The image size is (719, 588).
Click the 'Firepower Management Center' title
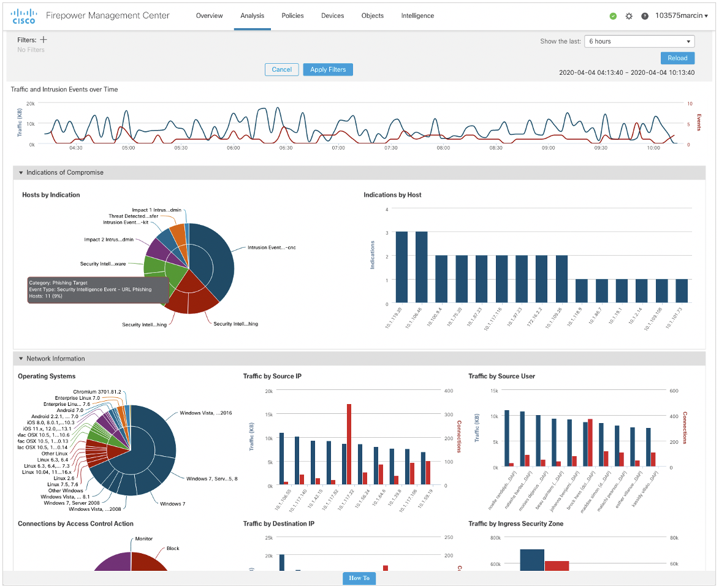(x=108, y=15)
